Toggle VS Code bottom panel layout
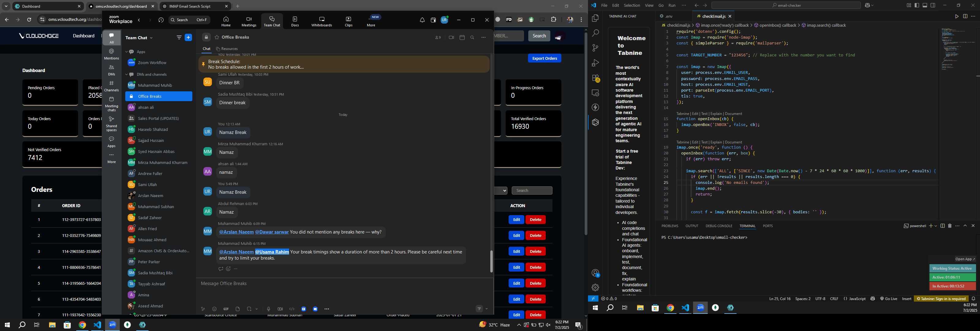980x331 pixels. tap(925, 5)
